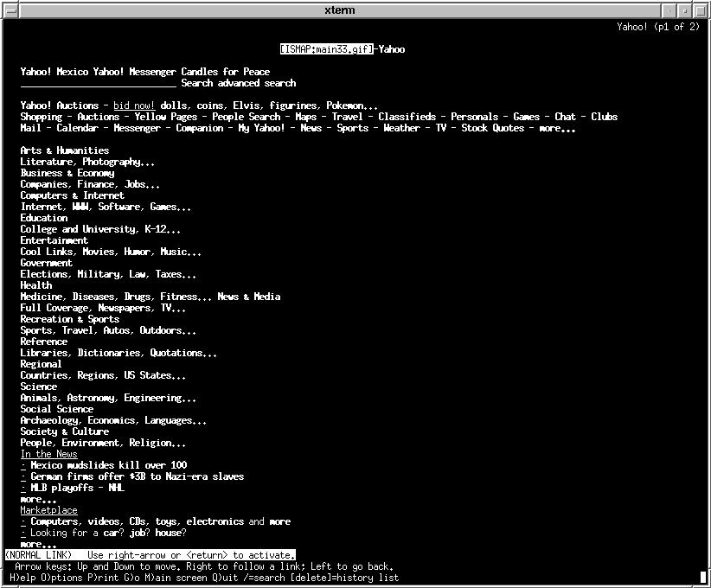Browse the Computers & Internet category
Viewport: 711px width, 588px height.
click(x=73, y=196)
